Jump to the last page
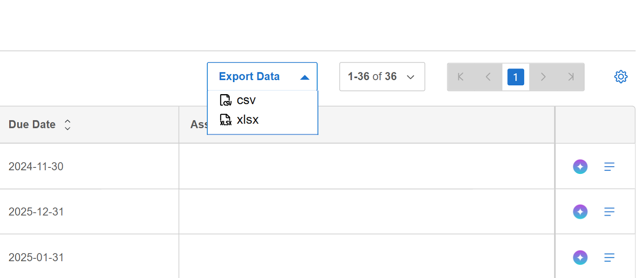 click(570, 77)
